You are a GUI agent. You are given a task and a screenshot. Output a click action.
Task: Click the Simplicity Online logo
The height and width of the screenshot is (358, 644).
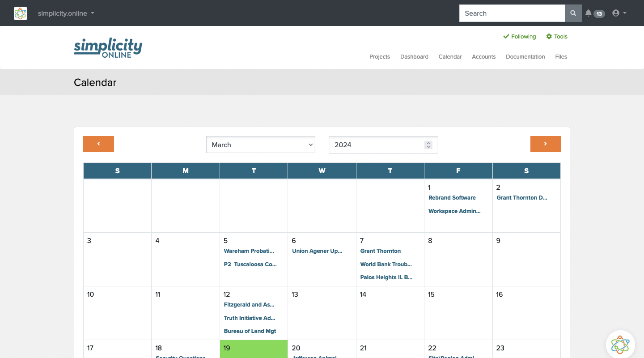click(108, 47)
